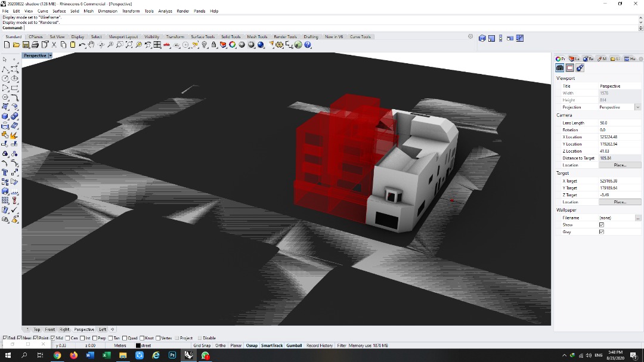Toggle Ortho mode in the status bar
Screen dimensions: 644x362
[x=221, y=345]
